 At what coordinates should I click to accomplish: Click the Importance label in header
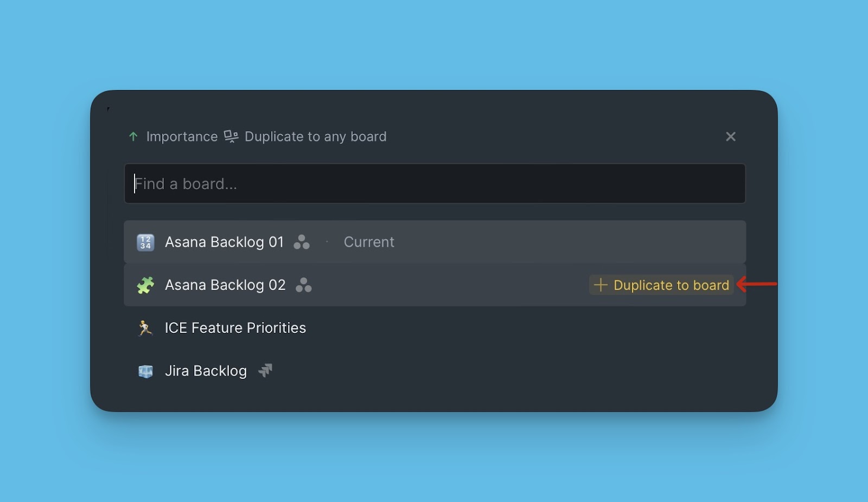point(182,137)
